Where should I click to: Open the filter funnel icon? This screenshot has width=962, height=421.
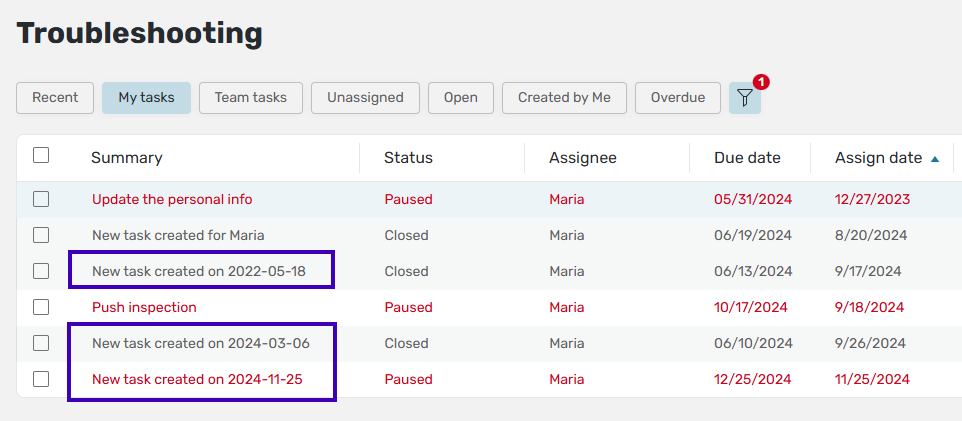coord(744,97)
